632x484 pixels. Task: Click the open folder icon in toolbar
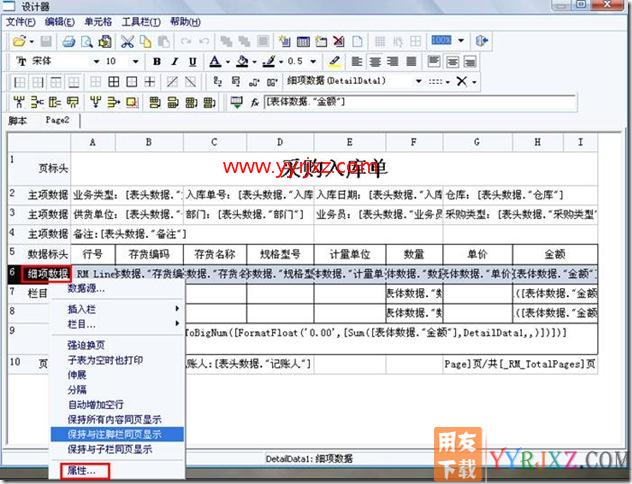coord(19,41)
